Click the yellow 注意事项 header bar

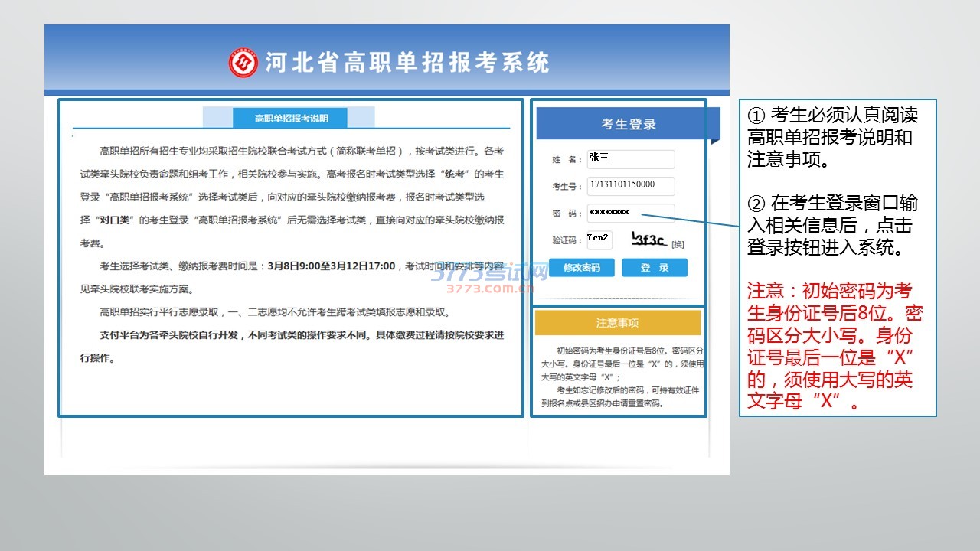(x=617, y=323)
